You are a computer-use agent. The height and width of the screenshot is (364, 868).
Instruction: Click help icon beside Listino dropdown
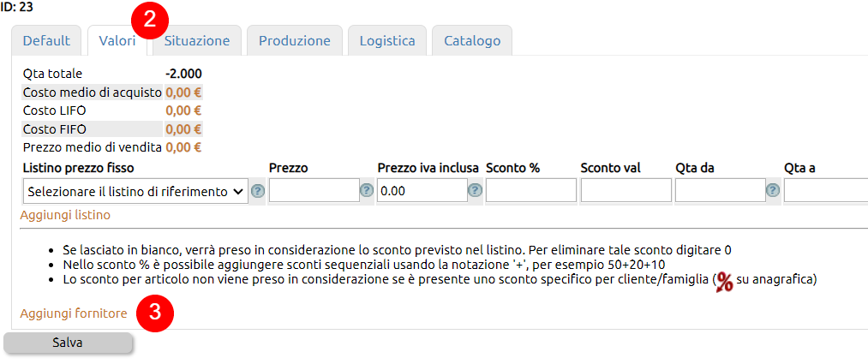tap(258, 191)
